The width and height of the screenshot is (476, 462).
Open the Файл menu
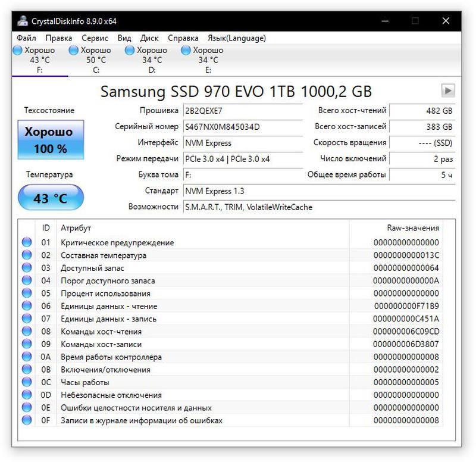coord(27,38)
